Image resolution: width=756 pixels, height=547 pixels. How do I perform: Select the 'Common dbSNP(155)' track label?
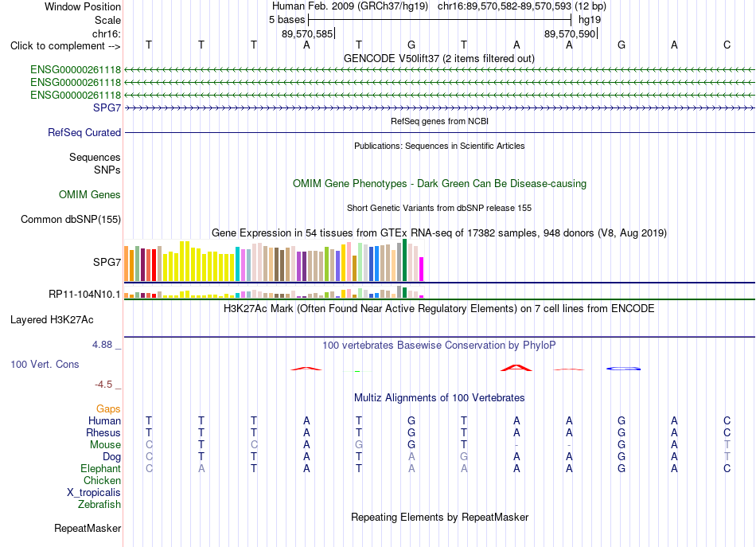pyautogui.click(x=71, y=220)
